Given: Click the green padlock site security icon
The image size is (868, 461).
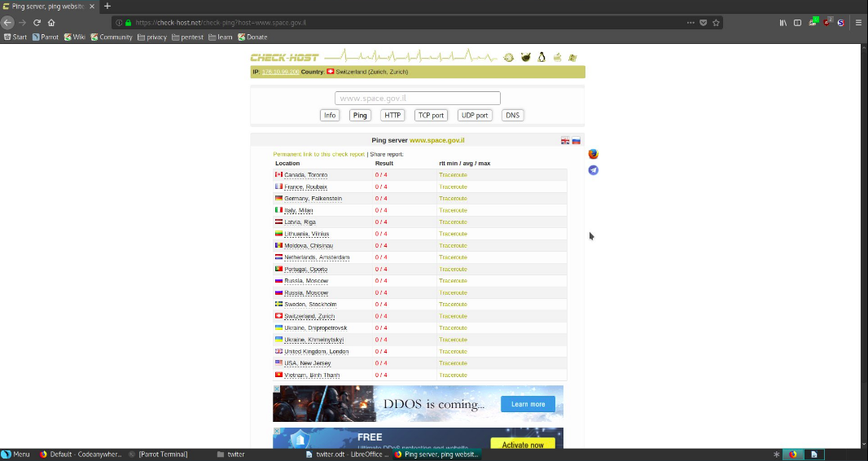Looking at the screenshot, I should coord(129,23).
